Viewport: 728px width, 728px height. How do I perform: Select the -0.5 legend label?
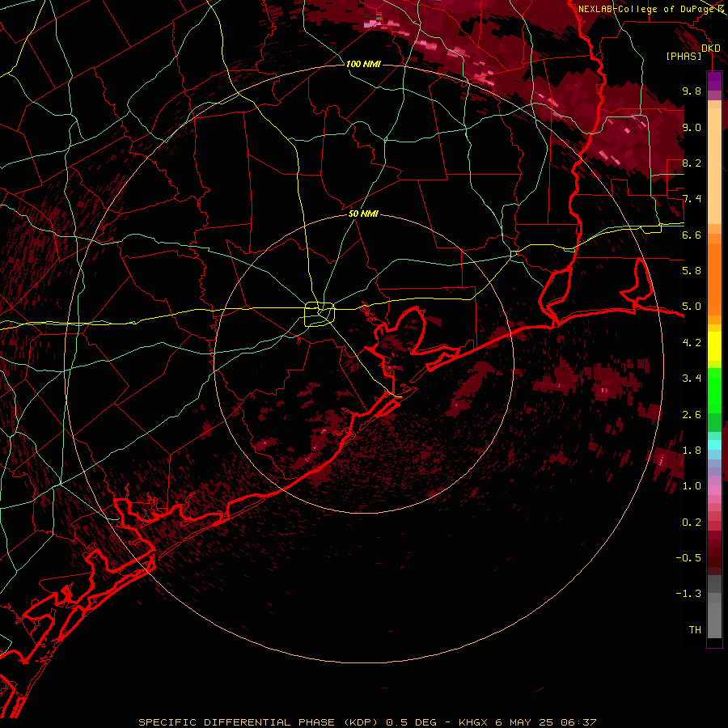coord(688,558)
